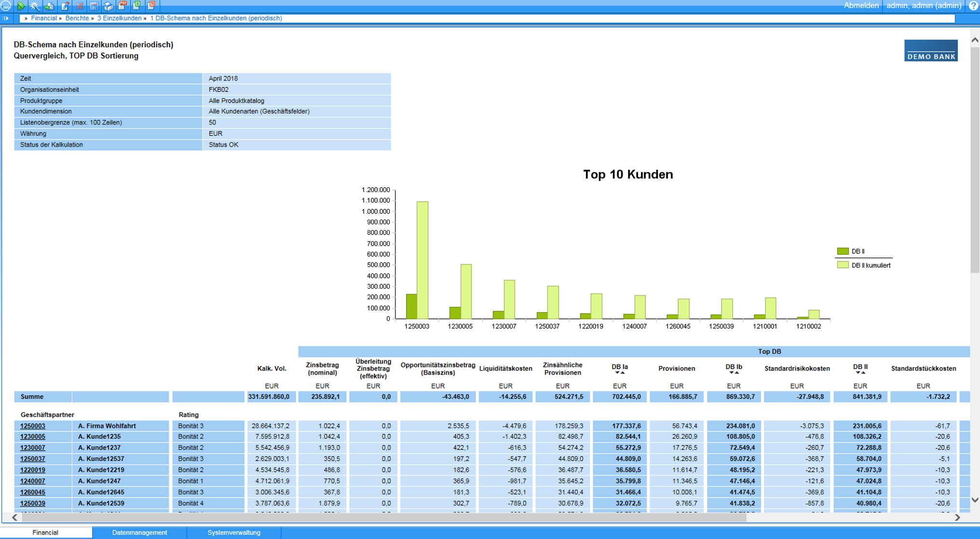Open the help question mark icon
The height and width of the screenshot is (539, 980).
(973, 6)
